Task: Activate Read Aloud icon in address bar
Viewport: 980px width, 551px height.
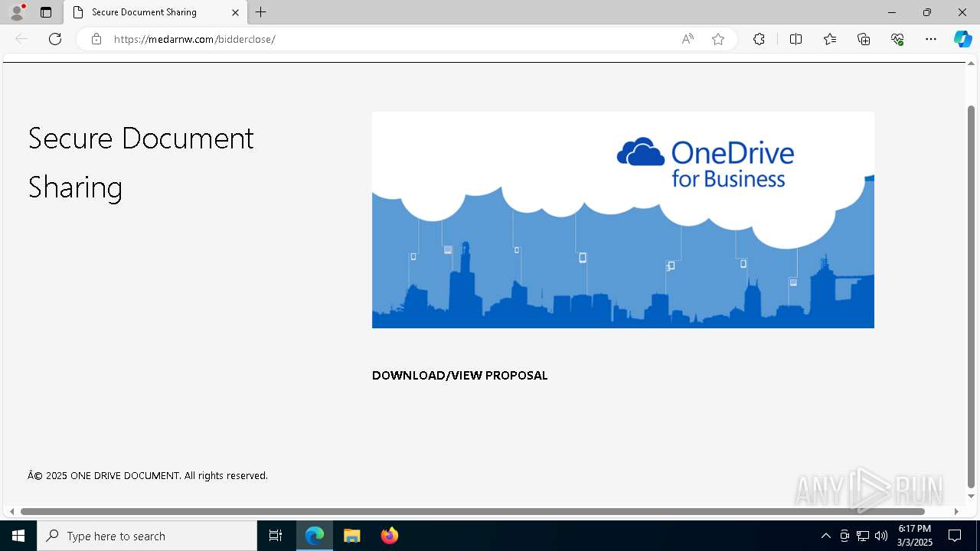Action: 688,39
